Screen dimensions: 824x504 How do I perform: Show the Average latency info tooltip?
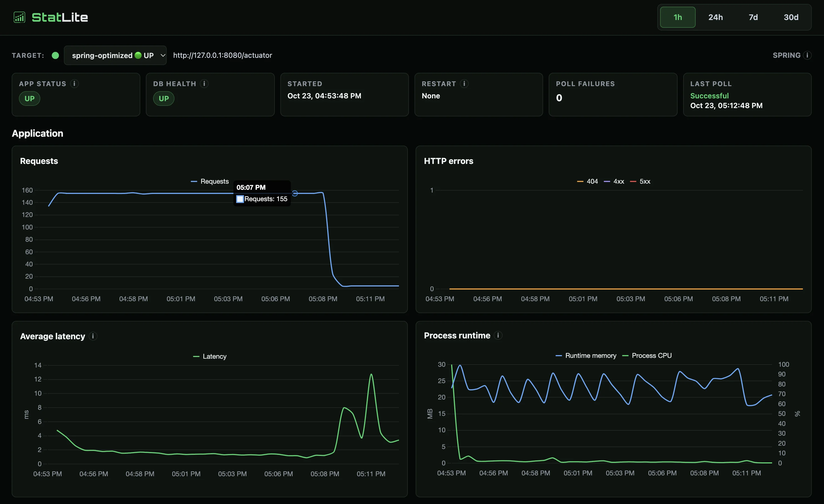[x=93, y=336]
